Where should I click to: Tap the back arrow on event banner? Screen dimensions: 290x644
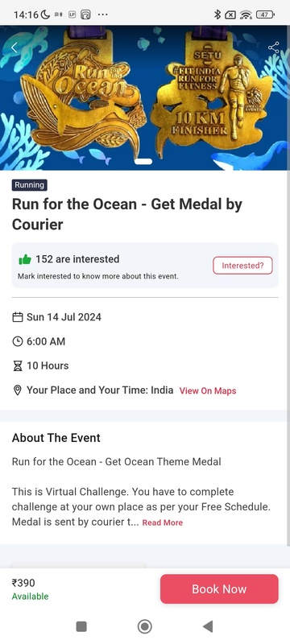click(x=14, y=47)
